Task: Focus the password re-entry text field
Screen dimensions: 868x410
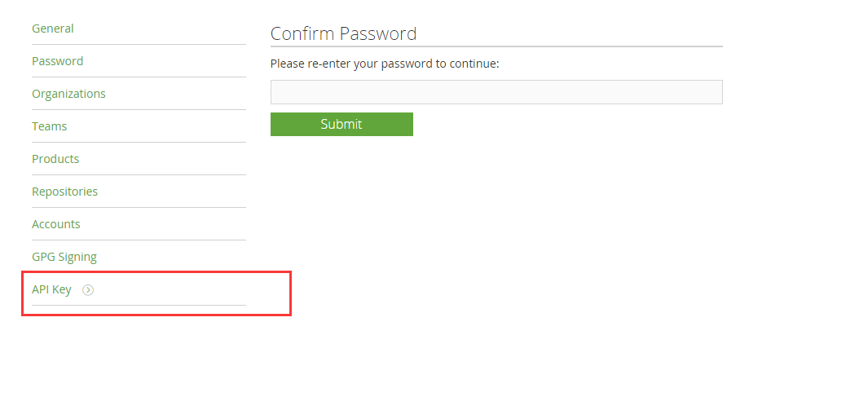Action: 496,92
